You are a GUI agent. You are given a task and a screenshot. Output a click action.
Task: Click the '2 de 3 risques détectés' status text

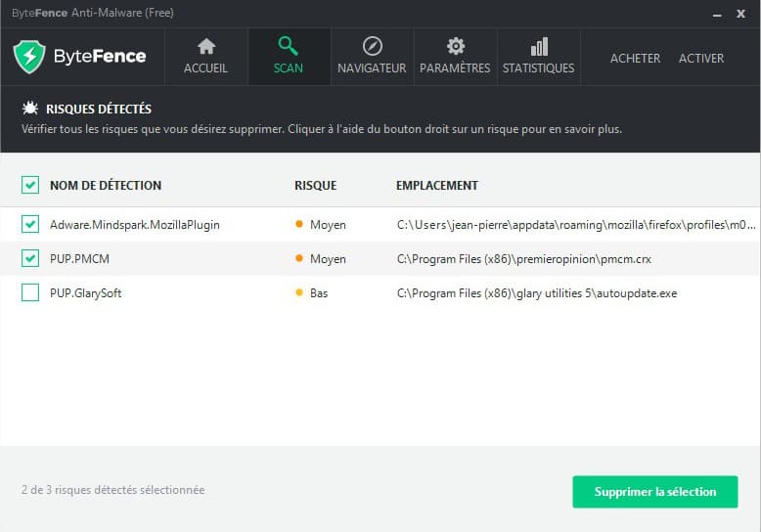click(112, 490)
